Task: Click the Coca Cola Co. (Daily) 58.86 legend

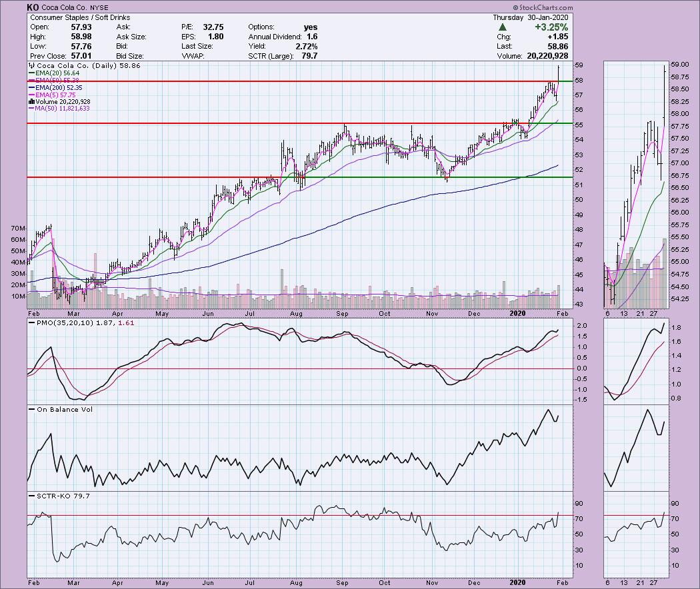Action: [89, 65]
